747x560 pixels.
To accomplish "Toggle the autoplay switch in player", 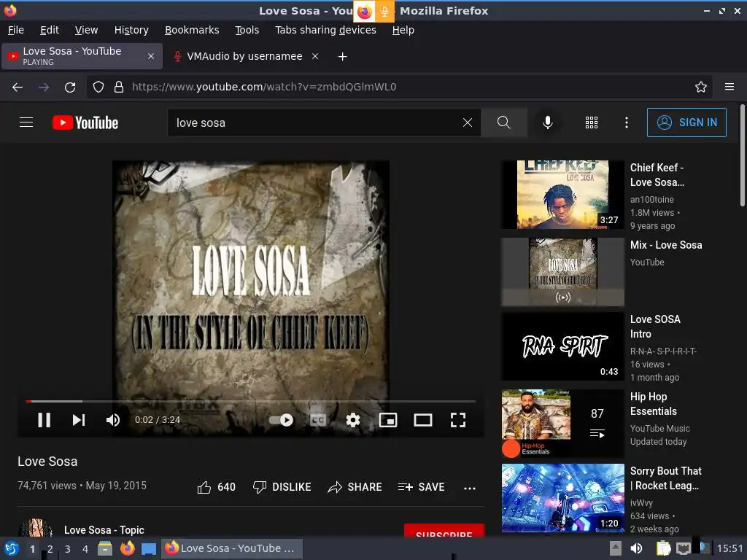I will (x=281, y=420).
